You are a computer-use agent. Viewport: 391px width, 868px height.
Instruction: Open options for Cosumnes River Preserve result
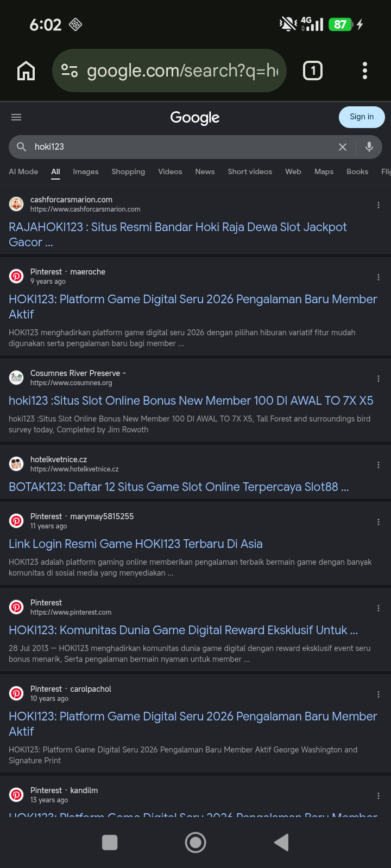point(379,379)
